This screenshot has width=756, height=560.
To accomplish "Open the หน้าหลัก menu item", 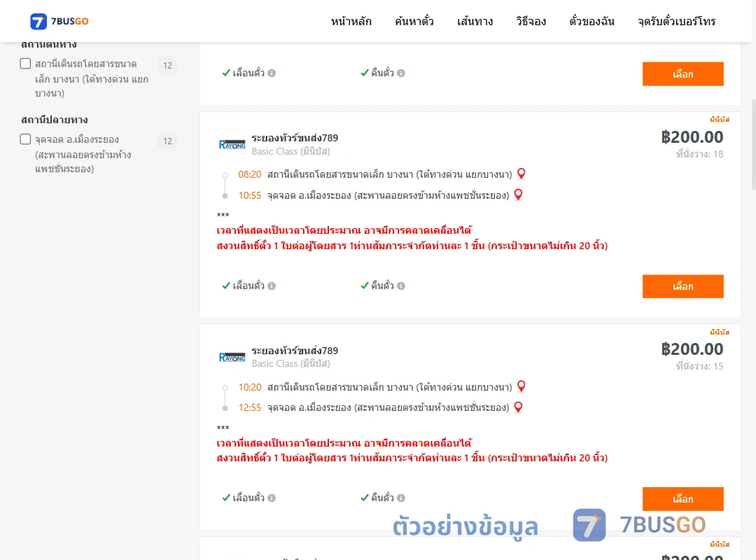I will point(351,22).
